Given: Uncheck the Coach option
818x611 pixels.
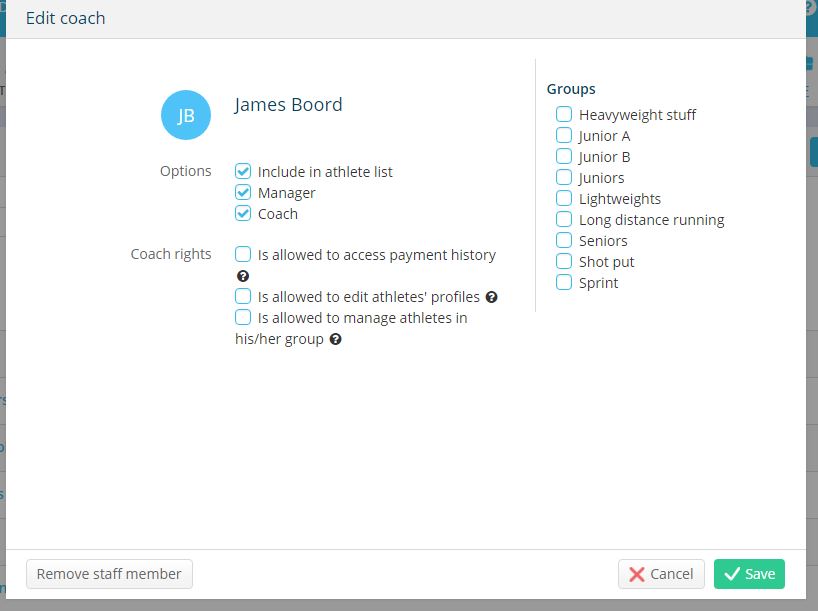Looking at the screenshot, I should tap(243, 213).
